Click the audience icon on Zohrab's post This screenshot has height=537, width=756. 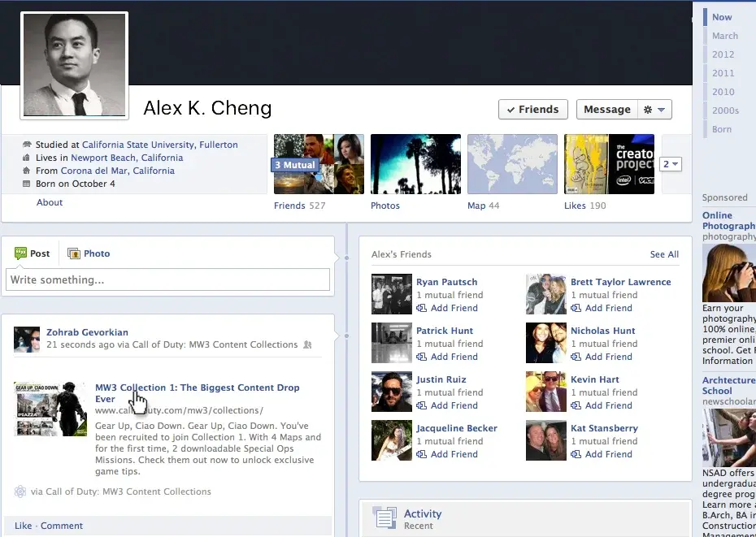(307, 344)
